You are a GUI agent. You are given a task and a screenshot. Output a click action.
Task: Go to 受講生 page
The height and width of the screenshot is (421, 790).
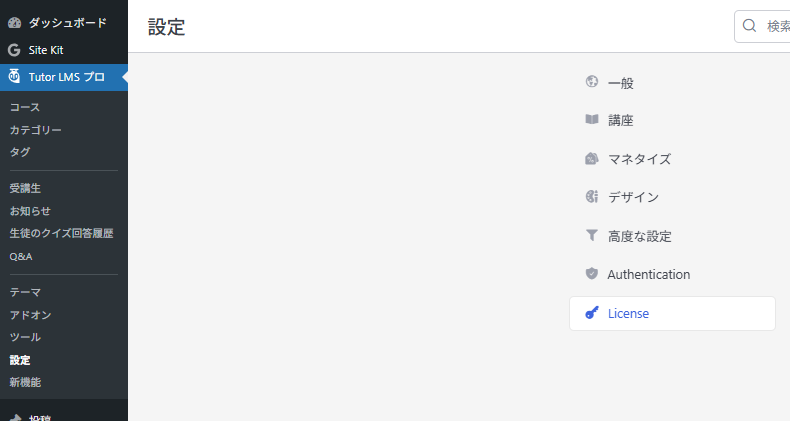25,188
